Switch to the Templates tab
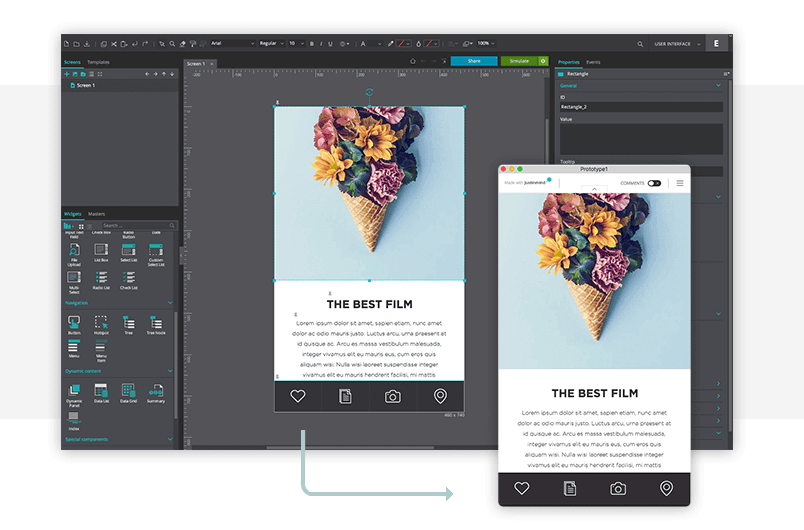Image resolution: width=804 pixels, height=530 pixels. point(98,62)
